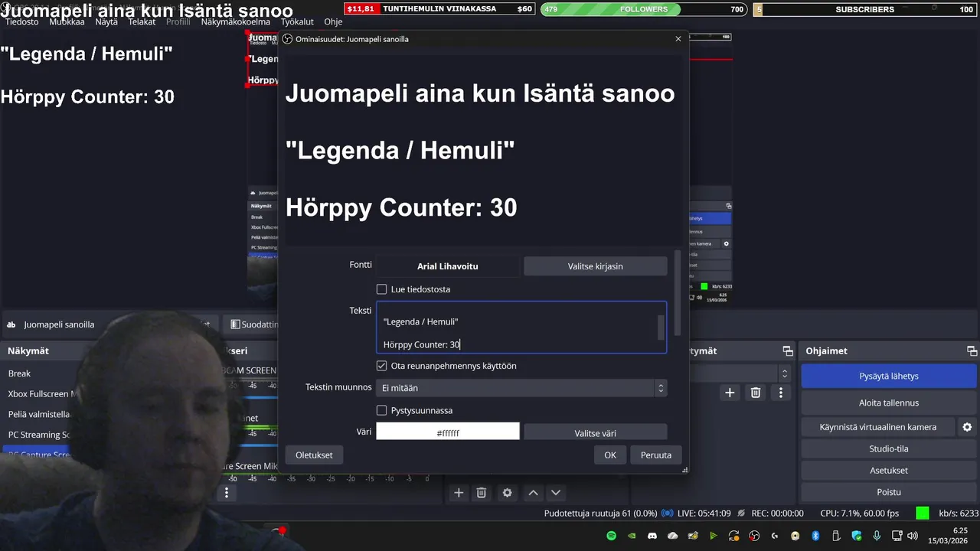980x551 pixels.
Task: Cancel the dialog with Peruuta
Action: [x=655, y=455]
